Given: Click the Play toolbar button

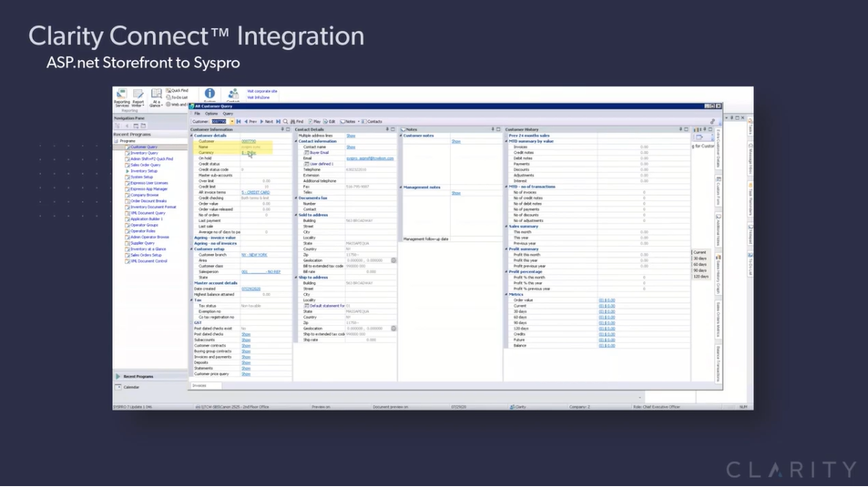Looking at the screenshot, I should coord(314,121).
